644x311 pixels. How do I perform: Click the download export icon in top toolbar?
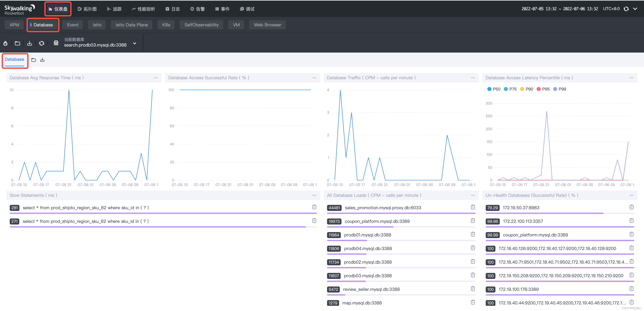(x=30, y=43)
